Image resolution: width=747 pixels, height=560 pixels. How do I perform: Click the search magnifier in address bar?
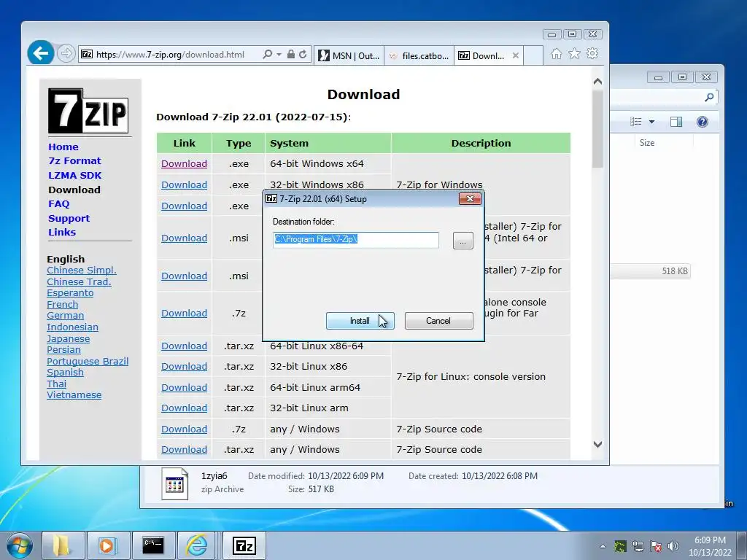click(267, 54)
